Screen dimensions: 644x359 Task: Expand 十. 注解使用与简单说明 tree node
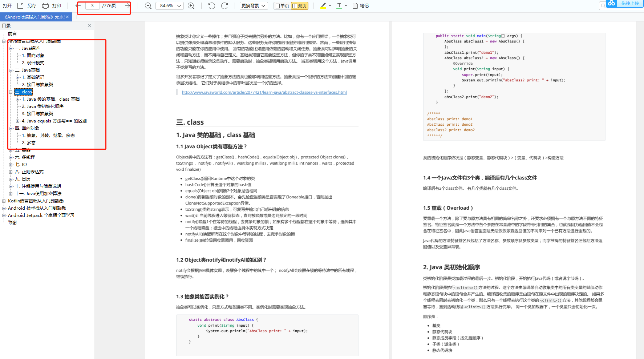coord(11,186)
